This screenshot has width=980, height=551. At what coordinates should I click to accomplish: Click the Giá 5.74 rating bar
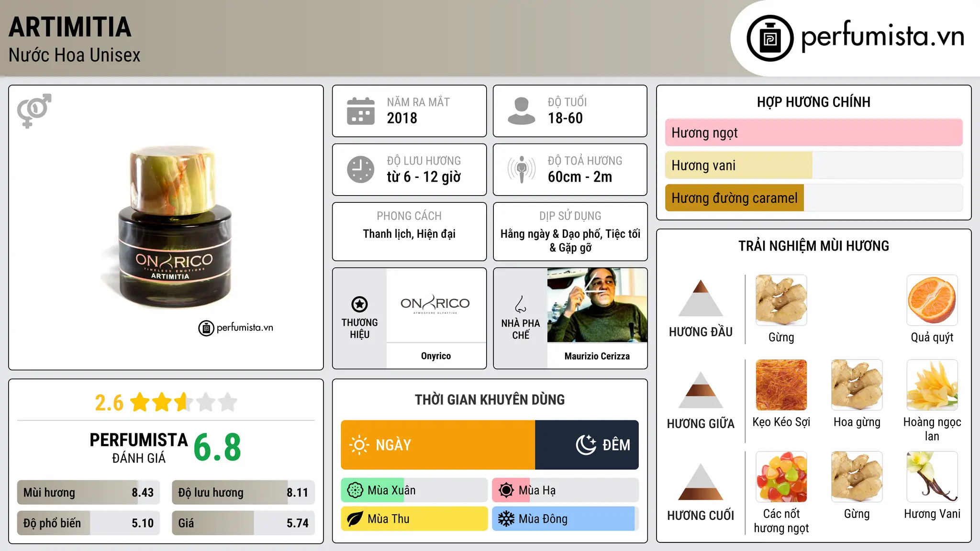(243, 523)
